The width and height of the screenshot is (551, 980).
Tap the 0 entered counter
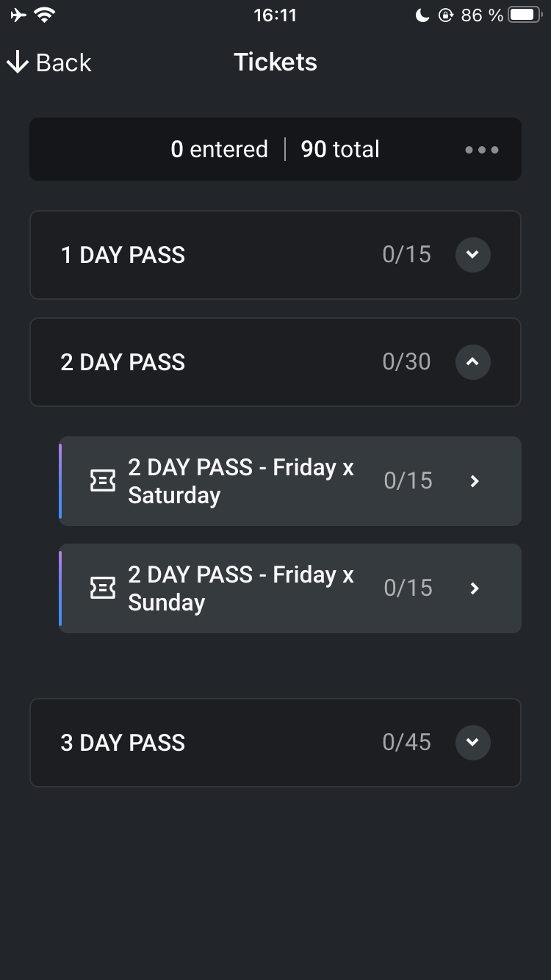(219, 149)
